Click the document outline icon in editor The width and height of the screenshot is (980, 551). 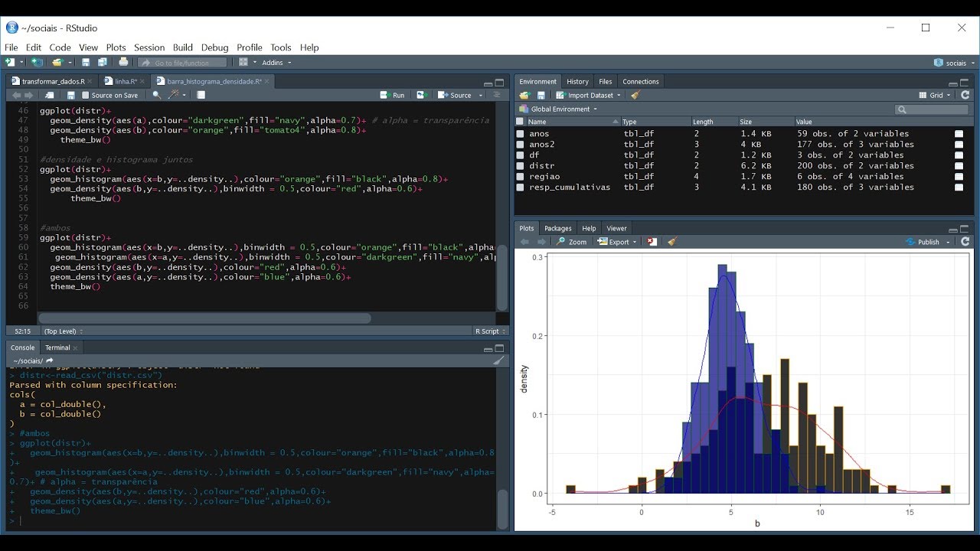click(496, 96)
